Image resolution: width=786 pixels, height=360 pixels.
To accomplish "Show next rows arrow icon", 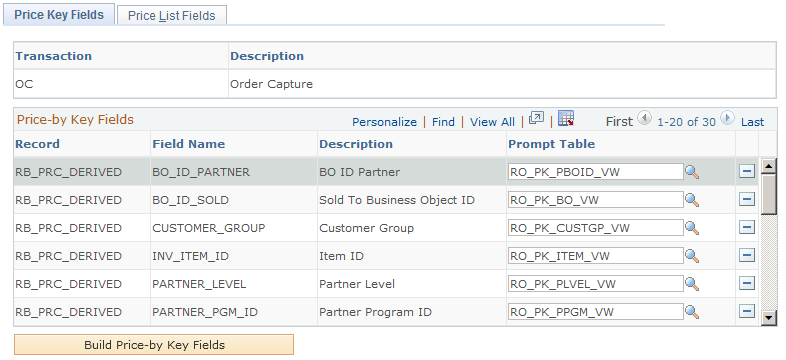I will (x=727, y=119).
